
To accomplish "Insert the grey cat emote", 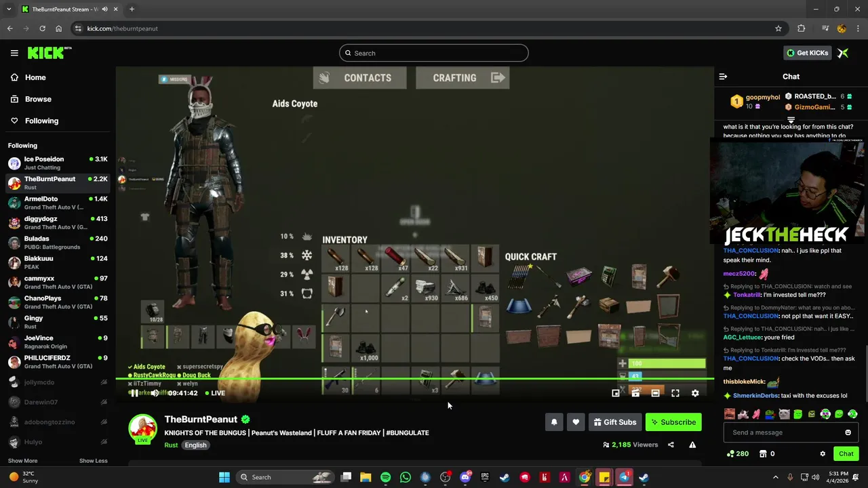I will coord(784,414).
